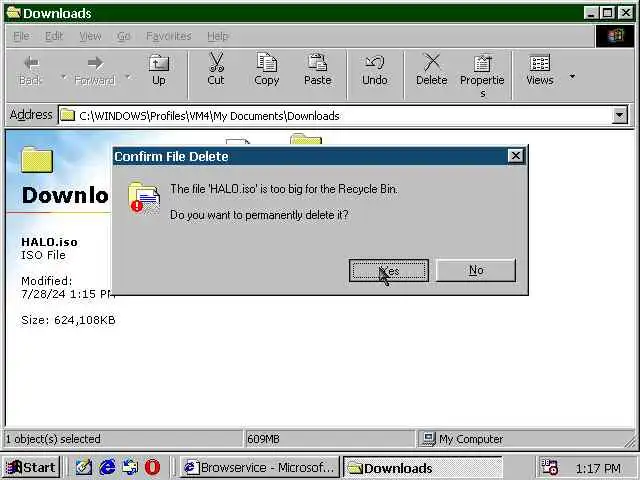The width and height of the screenshot is (640, 480).
Task: Confirm deletion with the Yes button
Action: (389, 270)
